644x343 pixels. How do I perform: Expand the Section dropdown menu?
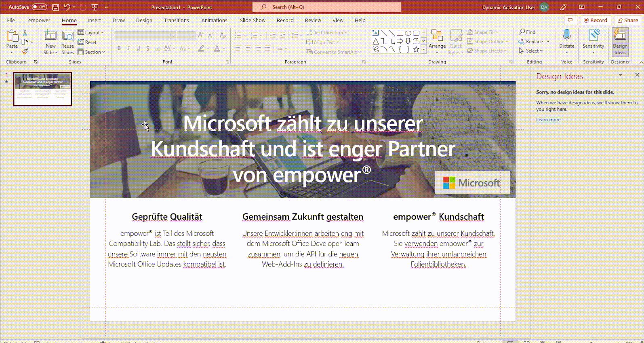click(x=91, y=52)
